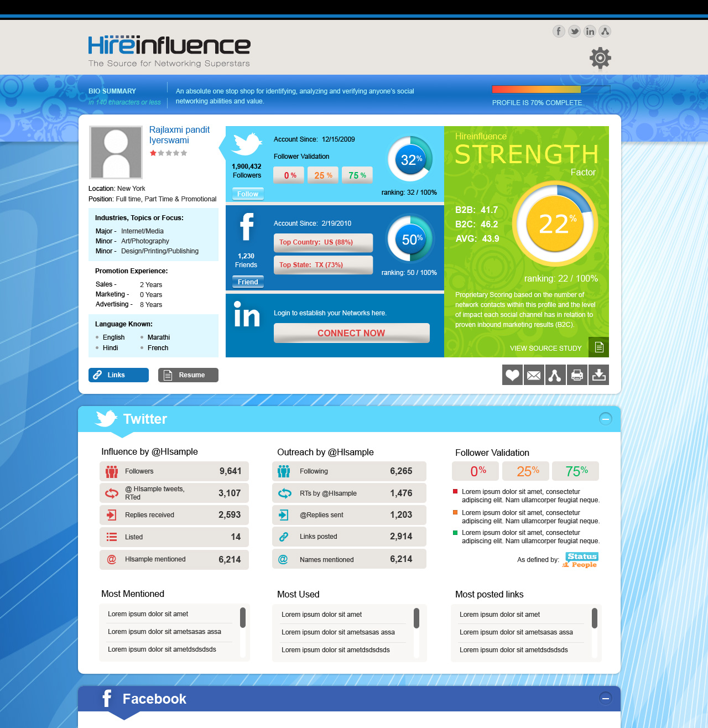Viewport: 708px width, 728px height.
Task: Click the 'BIO SUMMARY' heading
Action: (112, 91)
